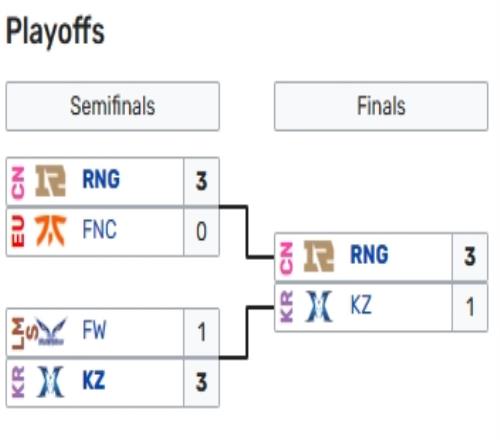Select the Finals column header
500x440 pixels.
pyautogui.click(x=381, y=106)
